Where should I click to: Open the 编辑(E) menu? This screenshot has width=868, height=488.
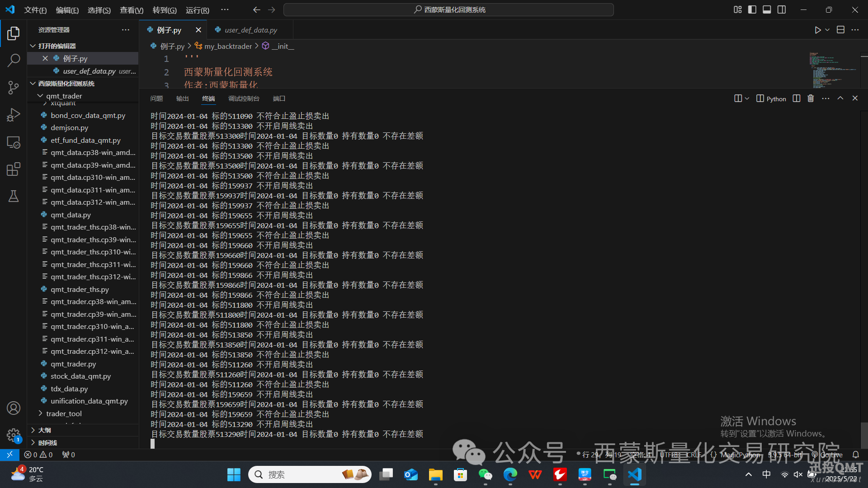coord(67,10)
